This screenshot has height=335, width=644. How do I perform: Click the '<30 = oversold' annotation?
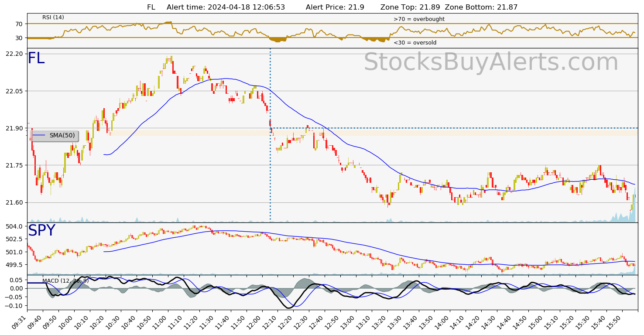(415, 43)
